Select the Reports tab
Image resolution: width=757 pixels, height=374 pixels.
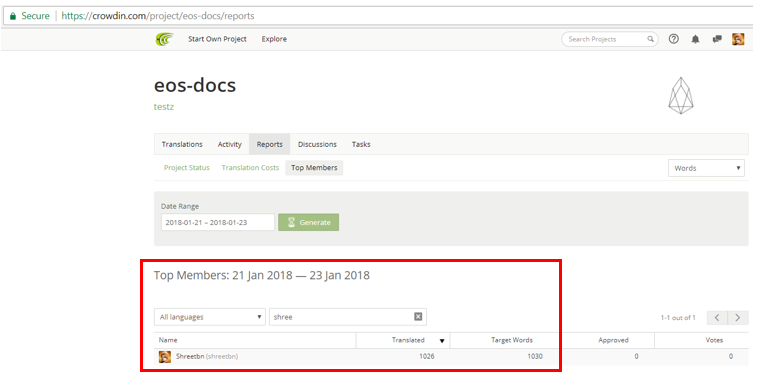269,144
